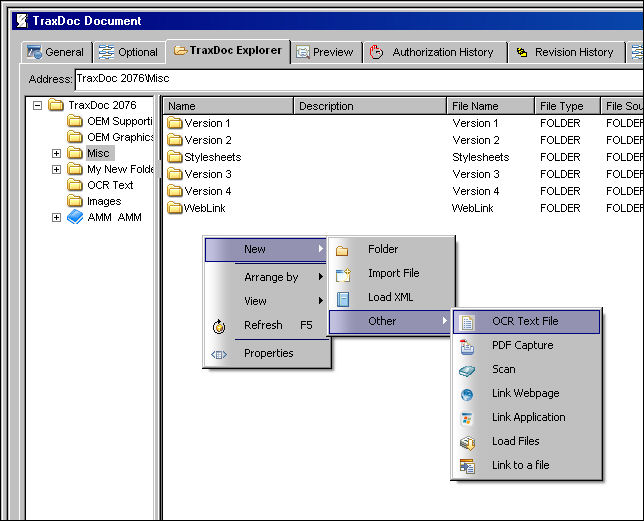Switch to the General tab
644x521 pixels.
[57, 52]
